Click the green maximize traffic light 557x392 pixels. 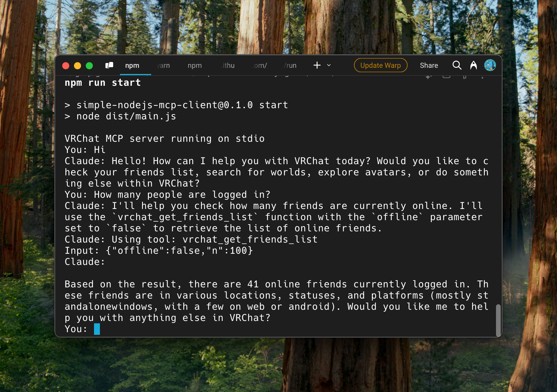(89, 65)
